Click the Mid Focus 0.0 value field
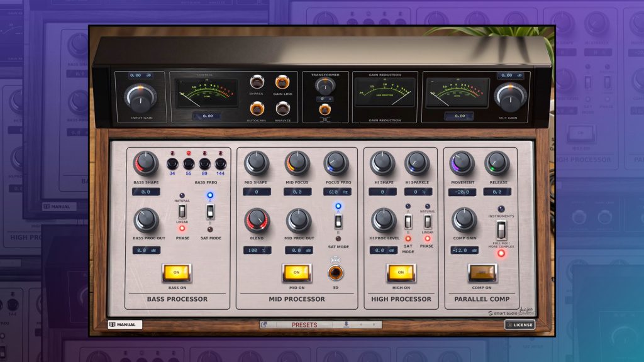 point(297,192)
